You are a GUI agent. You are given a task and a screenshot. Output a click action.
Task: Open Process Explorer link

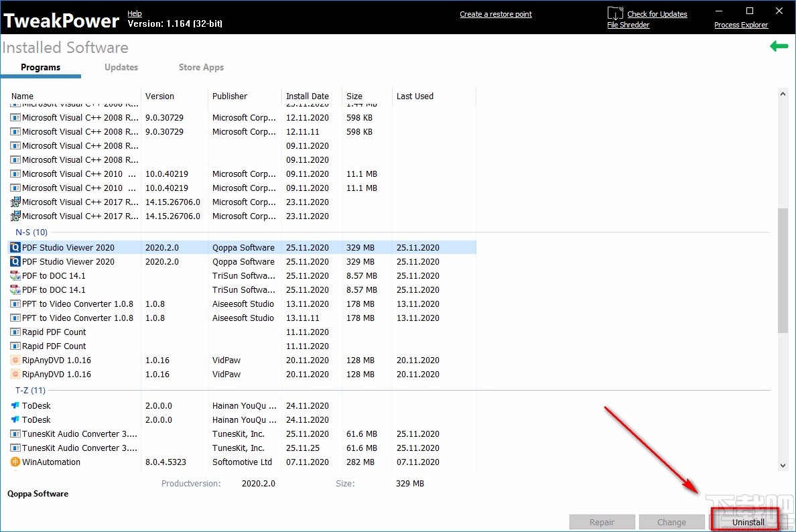[740, 25]
